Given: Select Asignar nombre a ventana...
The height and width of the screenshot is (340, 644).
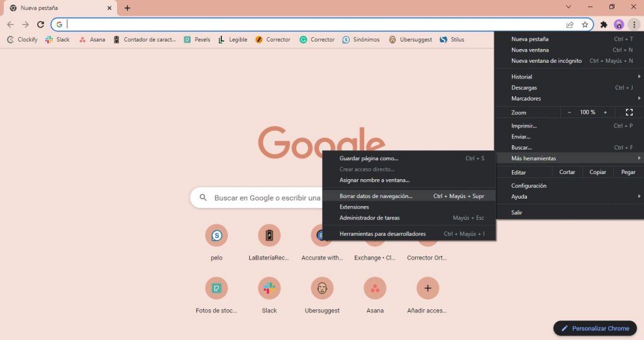Looking at the screenshot, I should (x=409, y=180).
